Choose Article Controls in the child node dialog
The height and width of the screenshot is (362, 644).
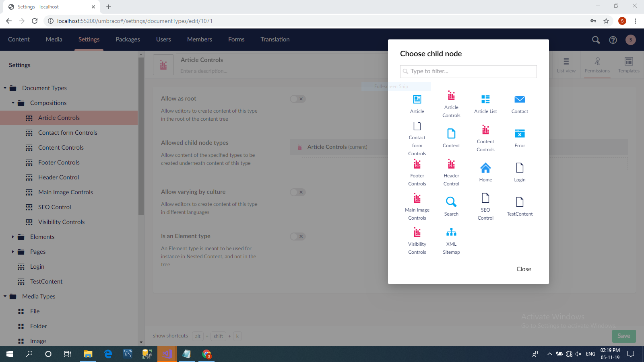coord(451,104)
